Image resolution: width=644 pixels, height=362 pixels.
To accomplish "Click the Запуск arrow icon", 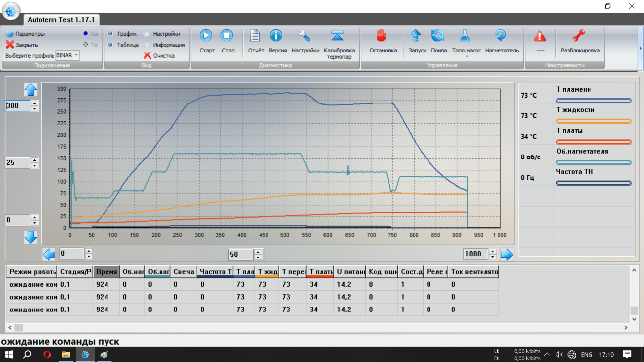I will point(416,35).
